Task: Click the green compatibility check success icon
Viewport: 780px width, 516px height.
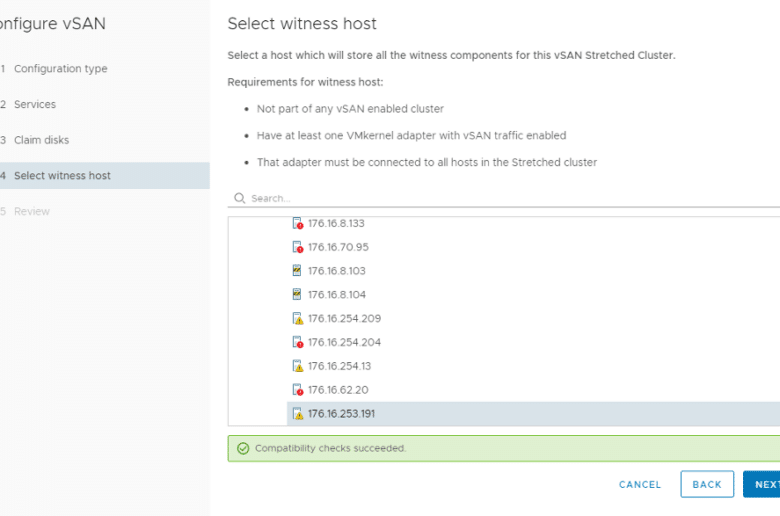Action: (243, 448)
